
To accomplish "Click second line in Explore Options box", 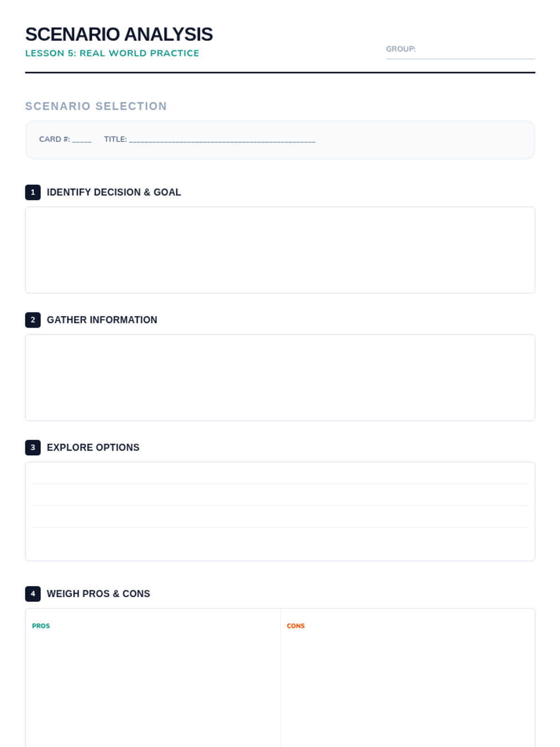I will coord(280,495).
